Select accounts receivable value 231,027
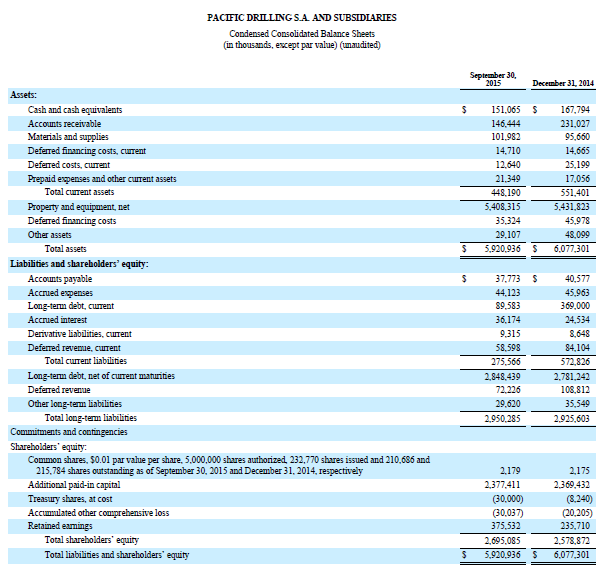The image size is (600, 573). [575, 124]
